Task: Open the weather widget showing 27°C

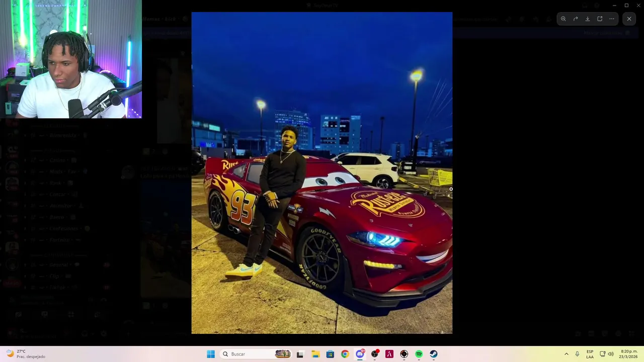Action: [26, 354]
